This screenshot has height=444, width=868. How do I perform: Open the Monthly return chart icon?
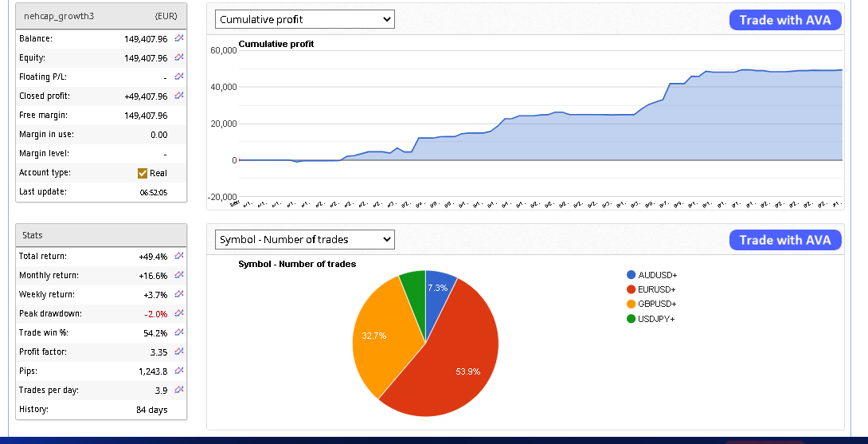179,275
